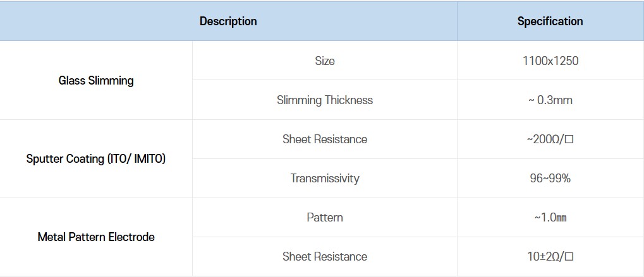Click the Slimming Thickness cell
This screenshot has width=644, height=277.
tap(324, 100)
